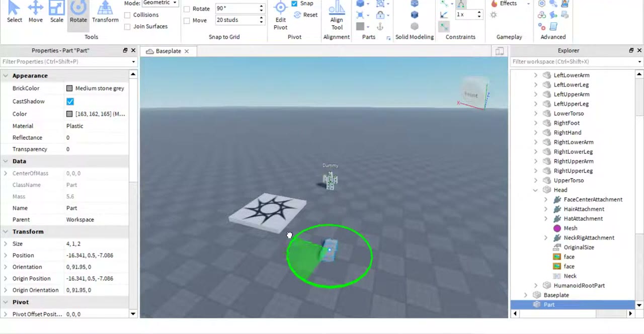Toggle the CastShadow checkbox
644x334 pixels.
pyautogui.click(x=70, y=102)
